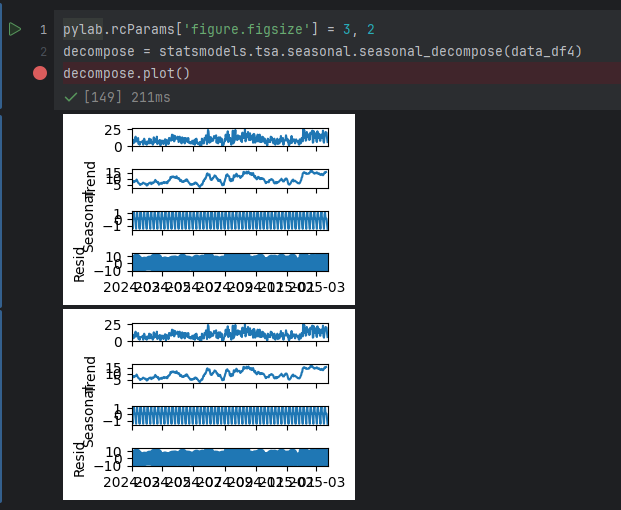Screen dimensions: 621x510
Task: Click the first decomposition plot output image
Action: coord(209,209)
